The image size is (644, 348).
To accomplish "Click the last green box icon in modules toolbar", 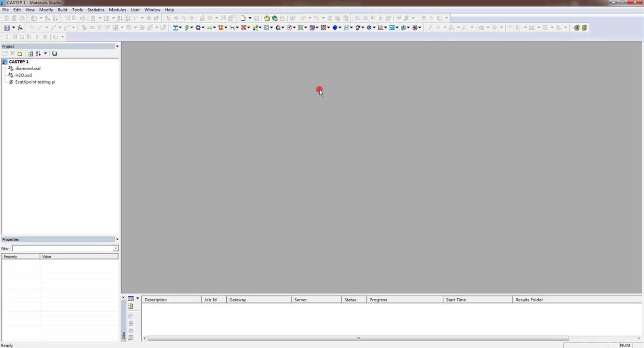I will [x=584, y=28].
